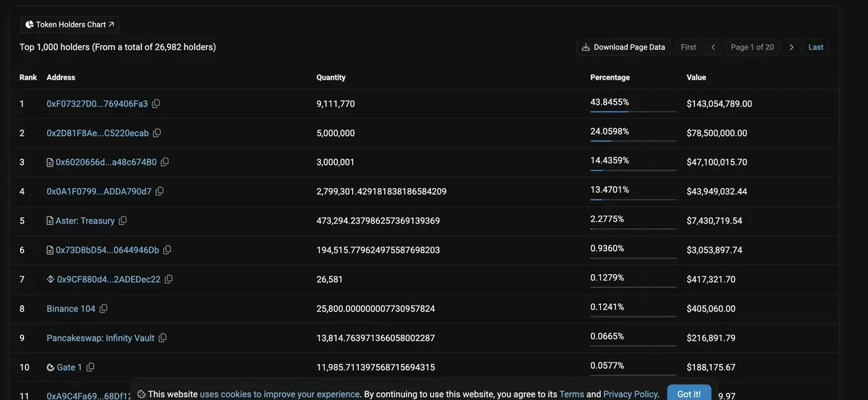Screen dimensions: 868x400
Task: Click quantity 26,581
Action: (330, 279)
